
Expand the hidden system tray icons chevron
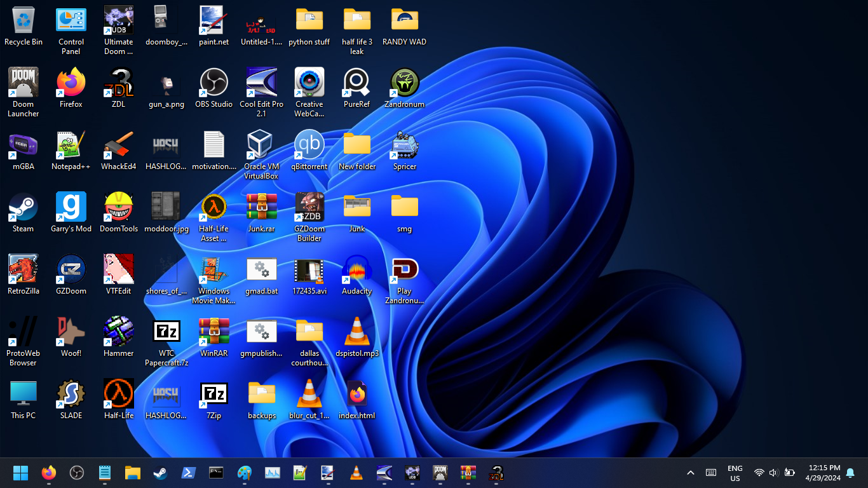point(691,473)
